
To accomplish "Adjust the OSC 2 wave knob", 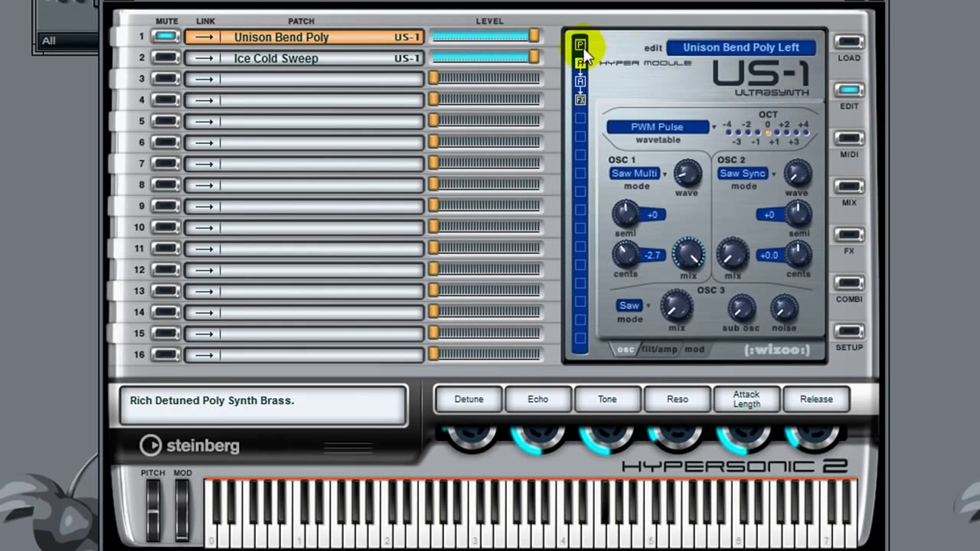I will [x=797, y=174].
